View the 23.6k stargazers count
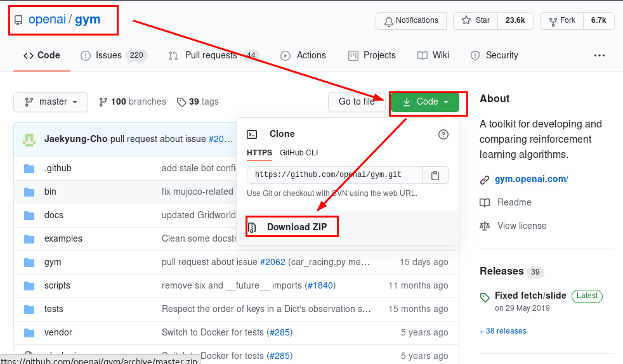 515,21
